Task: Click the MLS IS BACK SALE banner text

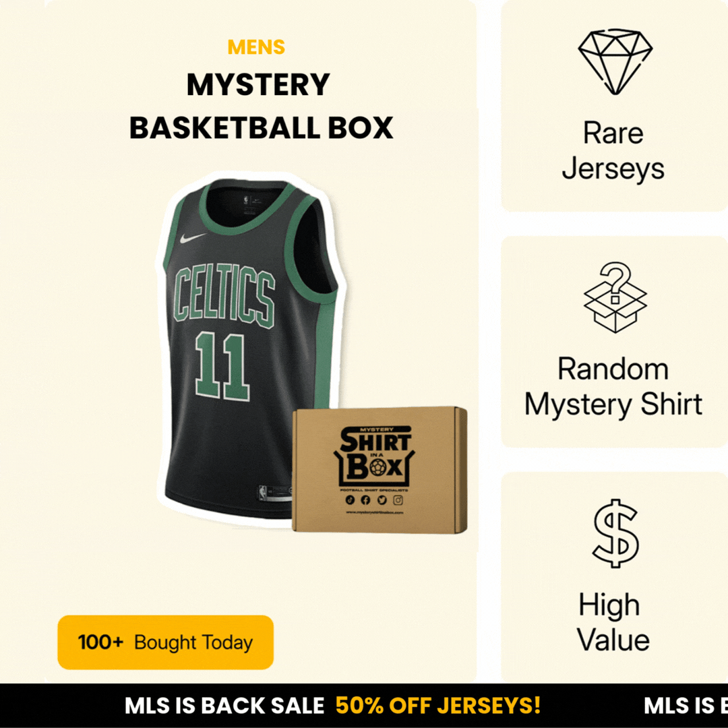Action: (224, 706)
